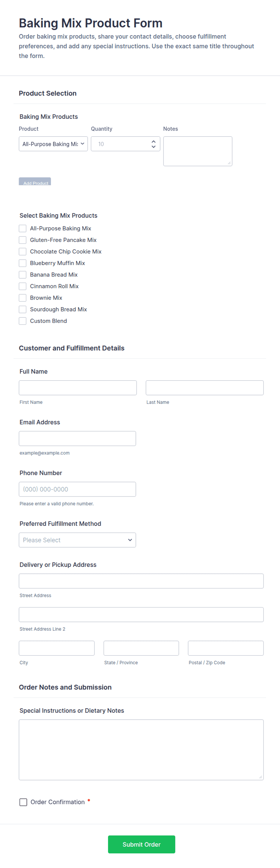Expand the Preferred Fulfillment Method dropdown
Image resolution: width=280 pixels, height=868 pixels.
tap(77, 540)
